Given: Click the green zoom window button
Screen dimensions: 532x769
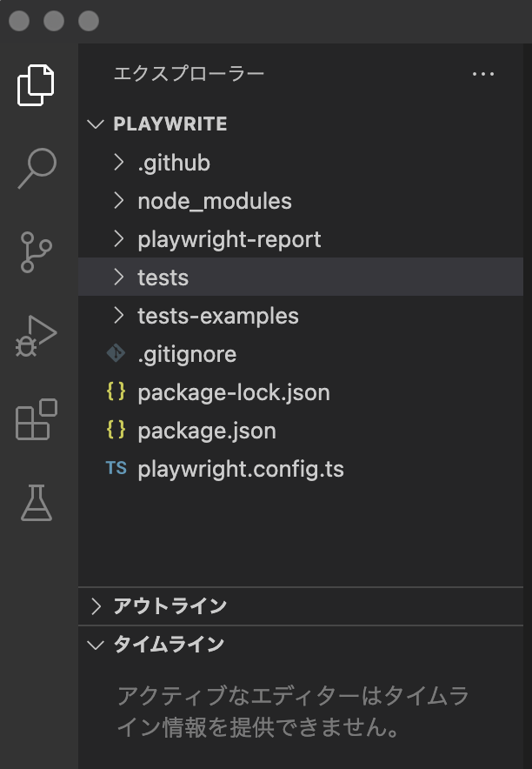Looking at the screenshot, I should tap(89, 21).
